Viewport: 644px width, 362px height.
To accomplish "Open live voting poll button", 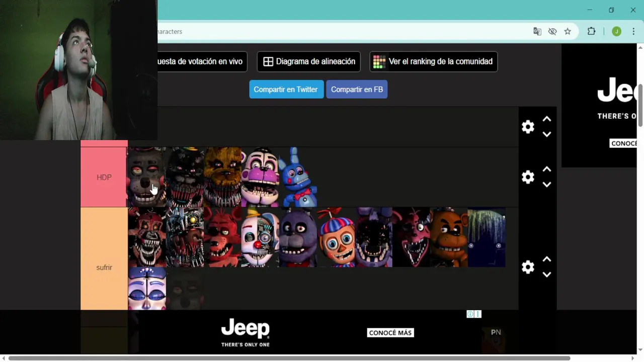I will (x=202, y=61).
